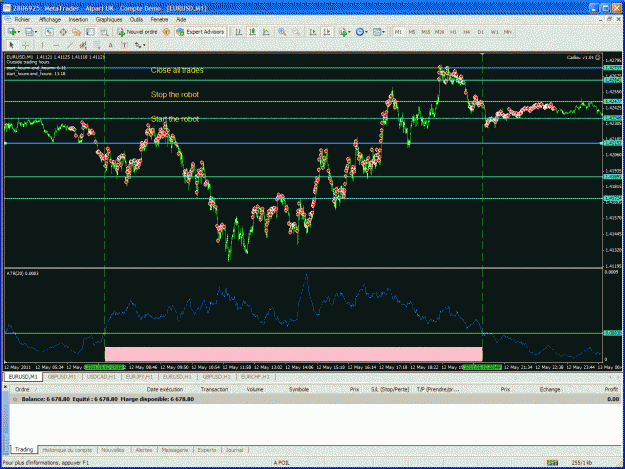
Task: Select the Cursor arrow tool
Action: (12, 45)
